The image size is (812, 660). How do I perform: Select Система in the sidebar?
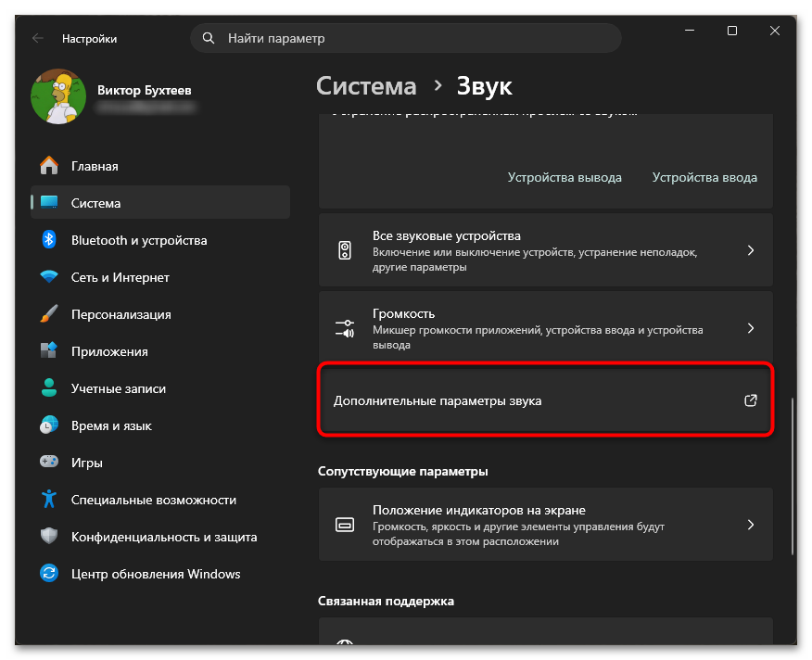160,203
